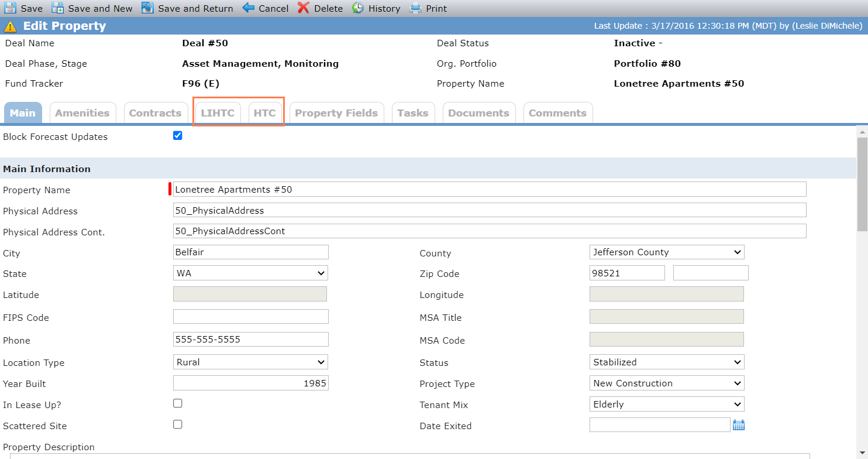This screenshot has height=459, width=868.
Task: Click the Save and Return label
Action: 195,9
